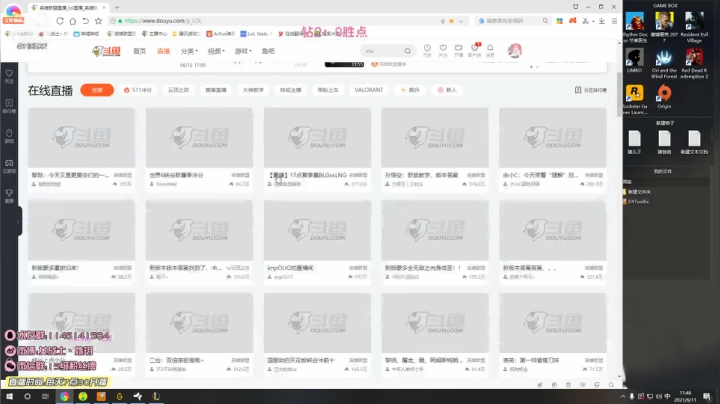The width and height of the screenshot is (720, 404).
Task: Click the Cortana circle on the taskbar
Action: click(x=27, y=396)
